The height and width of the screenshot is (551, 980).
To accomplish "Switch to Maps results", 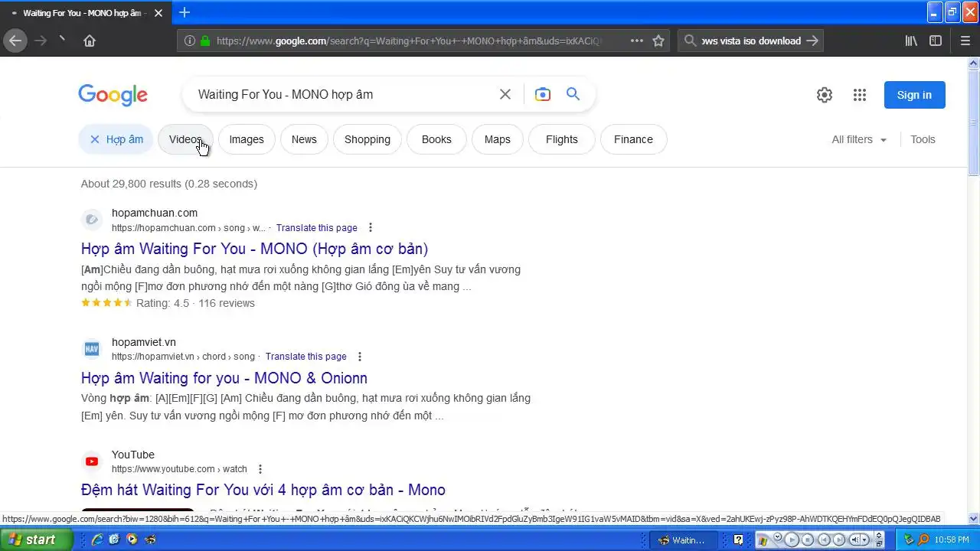I will point(497,139).
